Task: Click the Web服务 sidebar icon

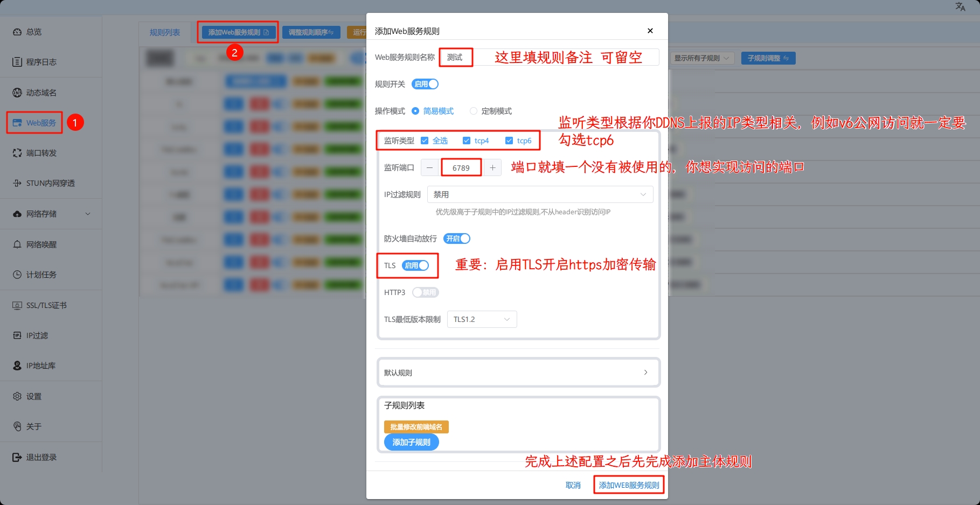Action: [x=17, y=123]
